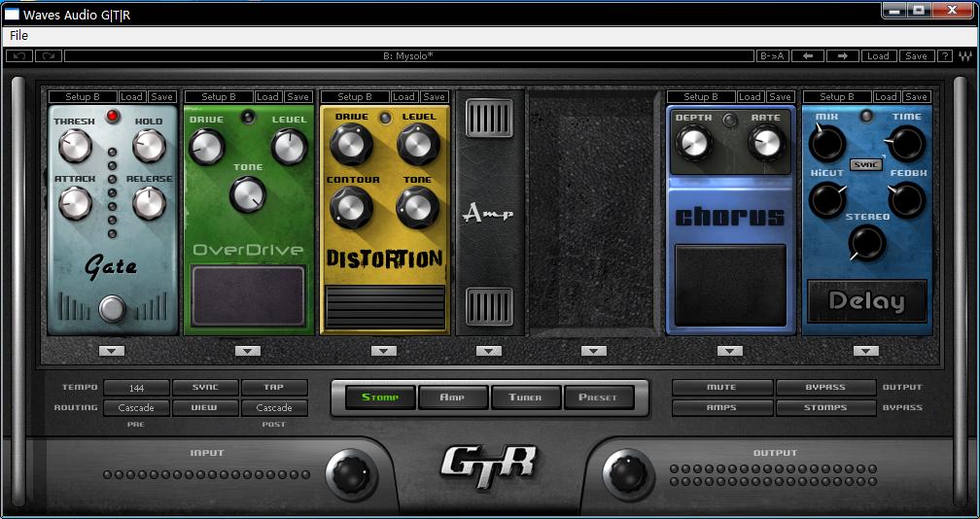Go to previous preset with left arrow

pyautogui.click(x=808, y=56)
